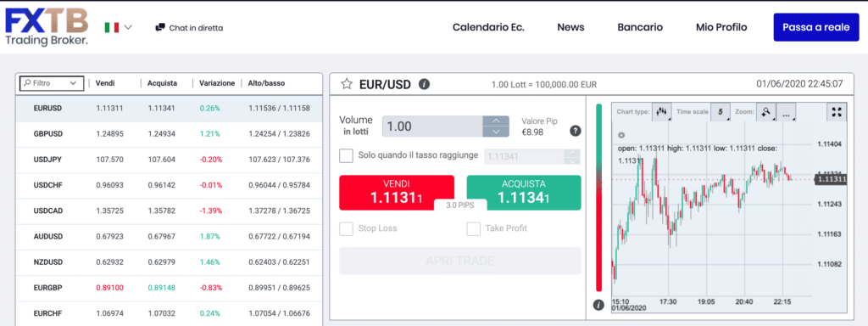Click the APRI TRADE button
The width and height of the screenshot is (868, 326).
coord(460,261)
